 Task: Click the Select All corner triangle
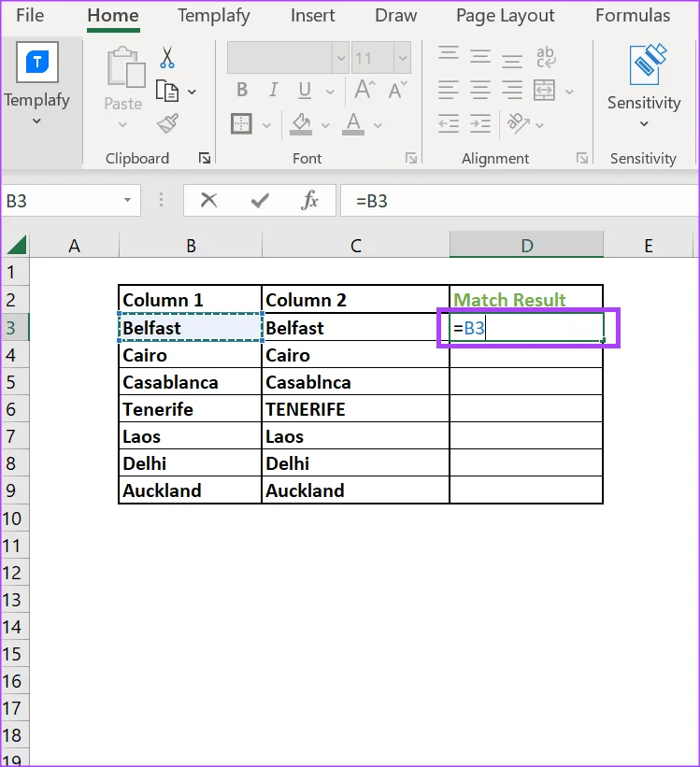(x=17, y=245)
